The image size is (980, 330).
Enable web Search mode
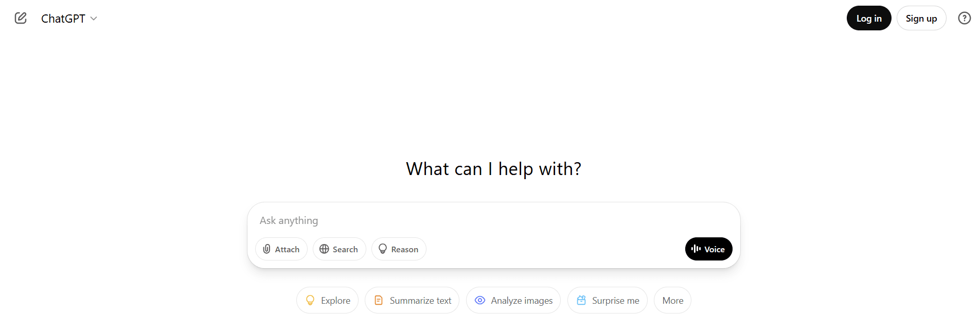pyautogui.click(x=339, y=249)
